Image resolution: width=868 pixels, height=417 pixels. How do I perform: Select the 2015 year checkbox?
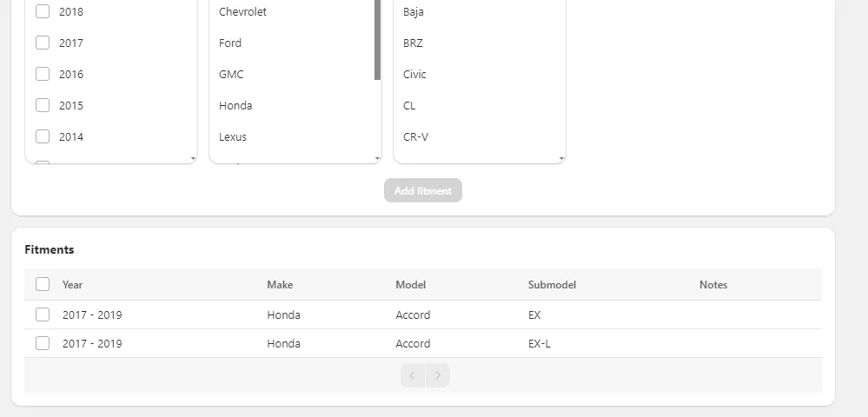(x=43, y=105)
